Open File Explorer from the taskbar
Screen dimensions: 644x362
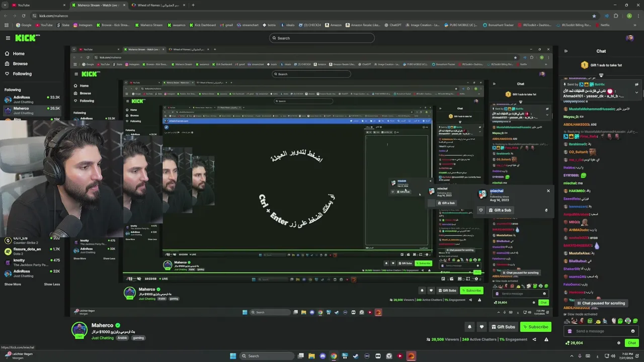click(x=311, y=356)
